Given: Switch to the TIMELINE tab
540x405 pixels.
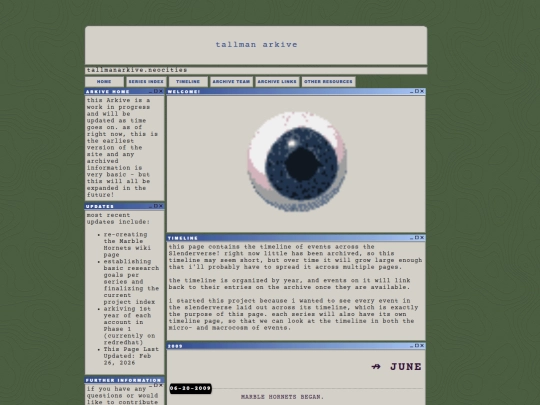Looking at the screenshot, I should (188, 82).
